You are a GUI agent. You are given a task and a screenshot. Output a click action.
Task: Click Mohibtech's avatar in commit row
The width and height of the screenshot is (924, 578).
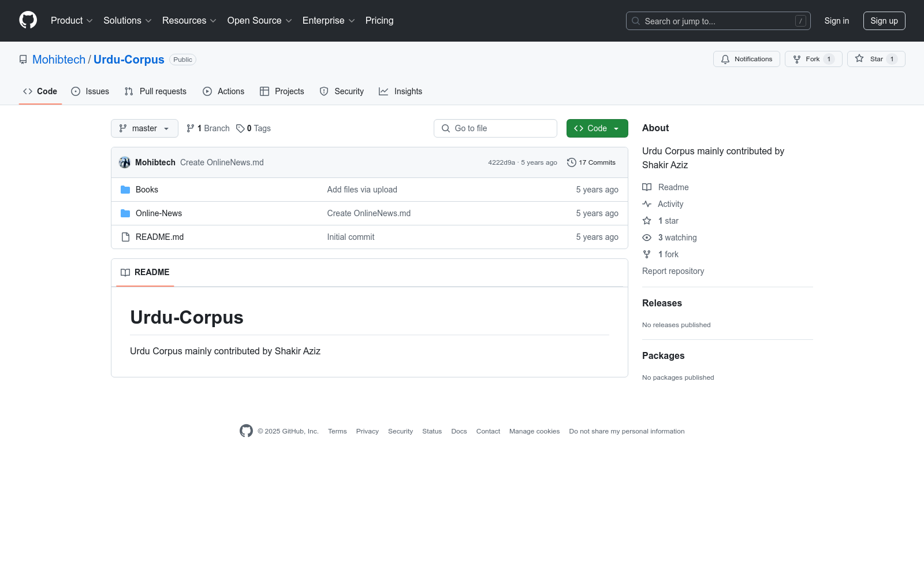coord(125,162)
